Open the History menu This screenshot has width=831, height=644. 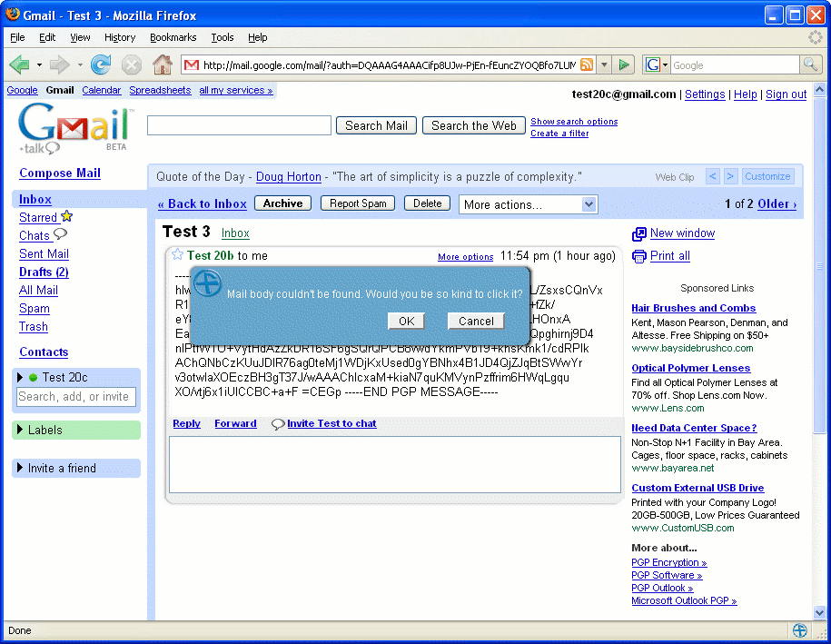(120, 37)
